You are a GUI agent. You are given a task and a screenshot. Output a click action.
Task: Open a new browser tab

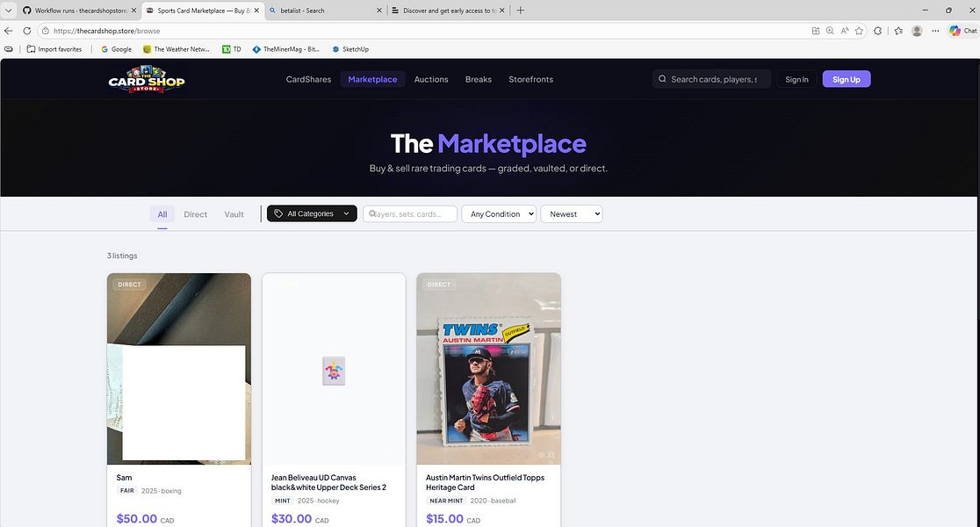click(x=520, y=11)
